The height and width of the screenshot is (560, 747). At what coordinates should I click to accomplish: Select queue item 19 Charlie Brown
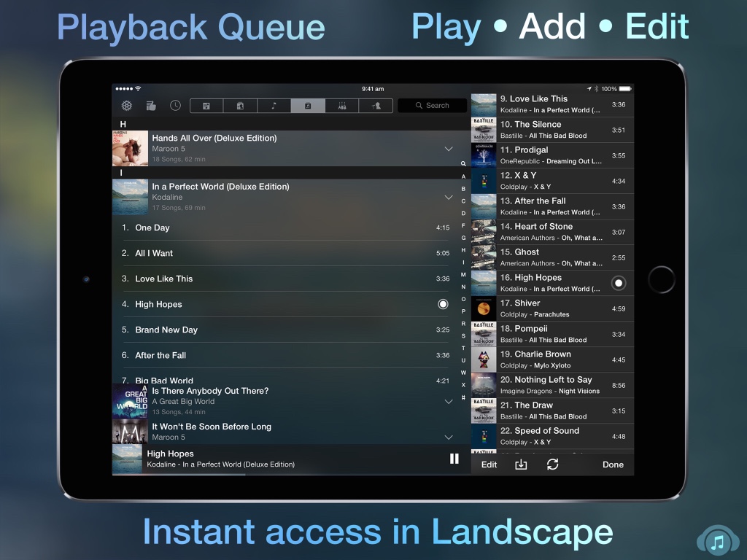tap(553, 359)
